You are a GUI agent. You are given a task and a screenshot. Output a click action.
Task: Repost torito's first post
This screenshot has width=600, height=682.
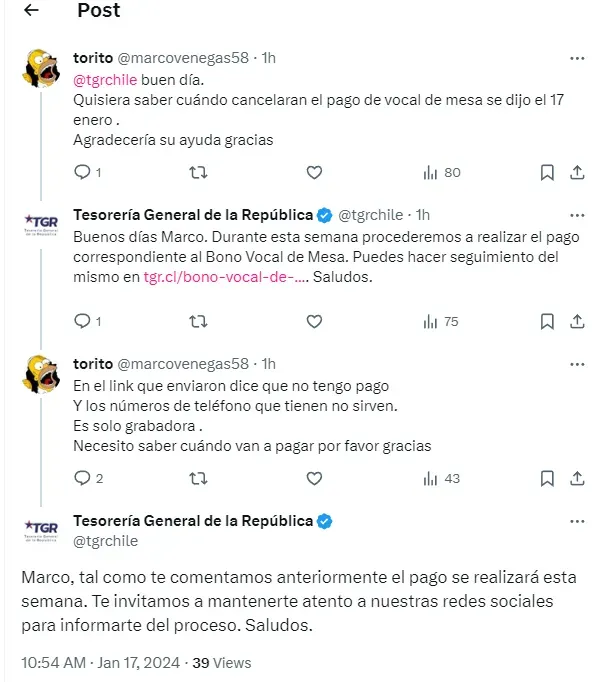[x=198, y=173]
